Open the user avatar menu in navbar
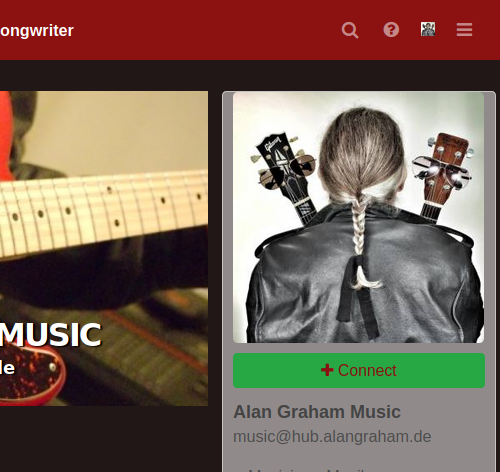 pyautogui.click(x=428, y=29)
